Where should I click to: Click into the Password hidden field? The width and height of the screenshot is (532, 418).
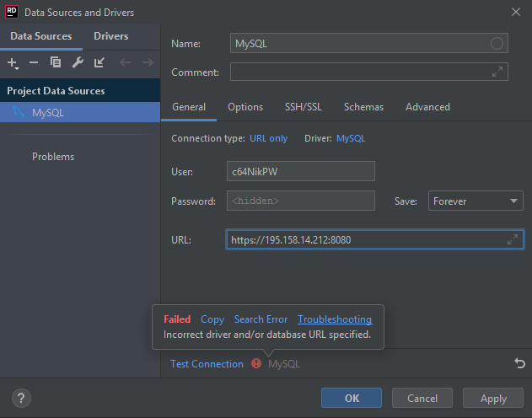[301, 201]
